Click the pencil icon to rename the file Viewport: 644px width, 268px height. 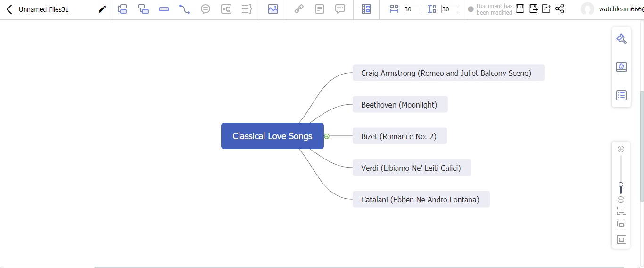[102, 9]
